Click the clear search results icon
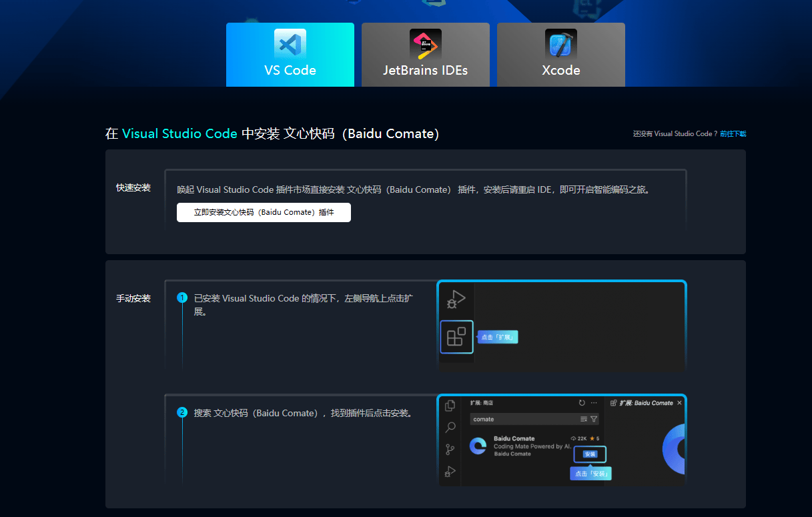The width and height of the screenshot is (812, 517). [584, 419]
